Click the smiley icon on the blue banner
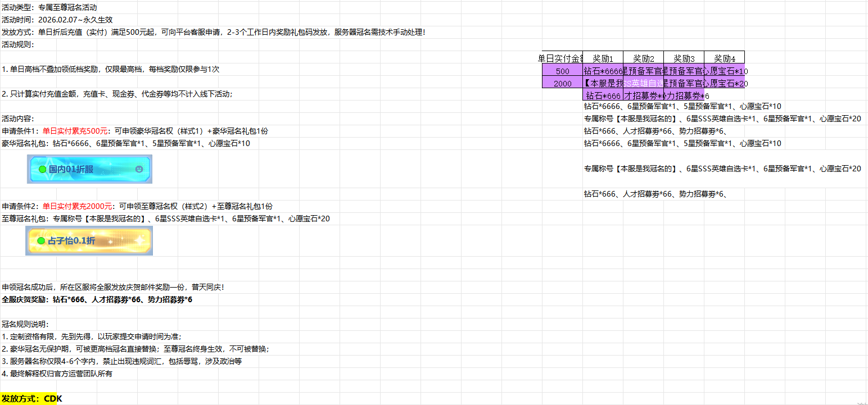The image size is (868, 405). (139, 169)
